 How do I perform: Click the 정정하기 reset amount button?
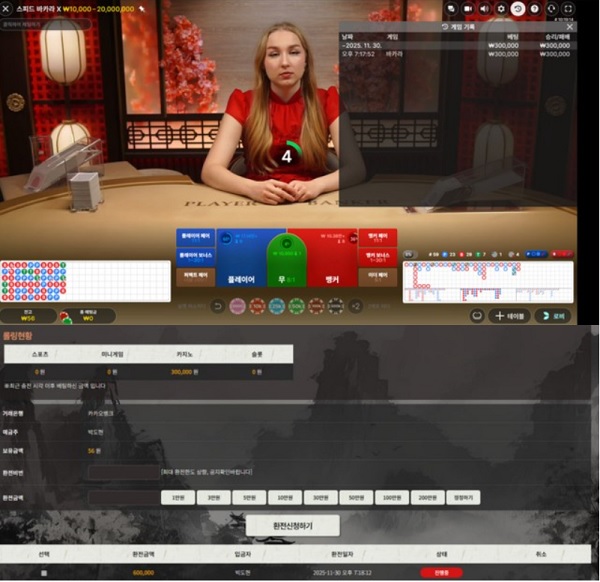(x=463, y=498)
